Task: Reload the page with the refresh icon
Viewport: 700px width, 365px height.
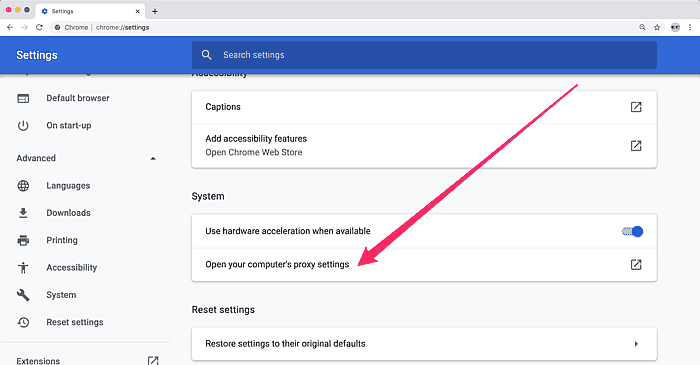Action: click(39, 27)
